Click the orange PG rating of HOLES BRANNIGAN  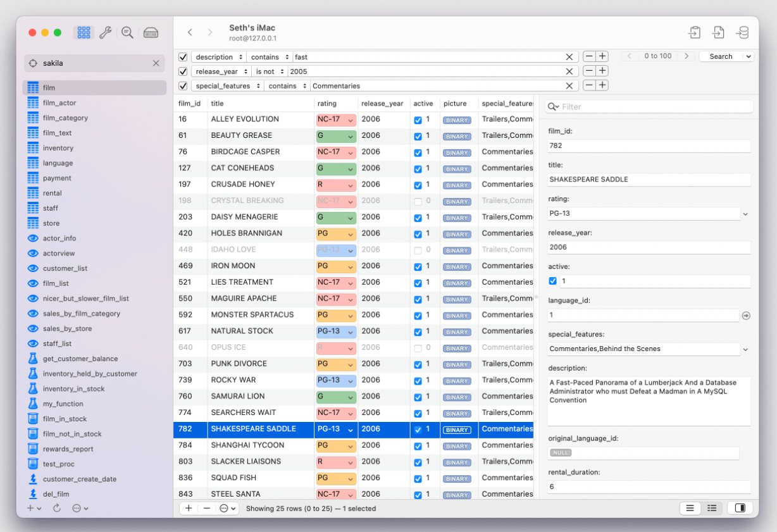pyautogui.click(x=336, y=234)
